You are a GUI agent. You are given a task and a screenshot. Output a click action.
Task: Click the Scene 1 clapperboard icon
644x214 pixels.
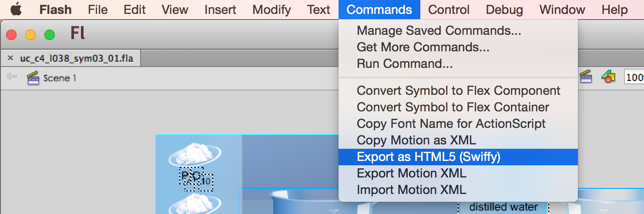(x=33, y=78)
